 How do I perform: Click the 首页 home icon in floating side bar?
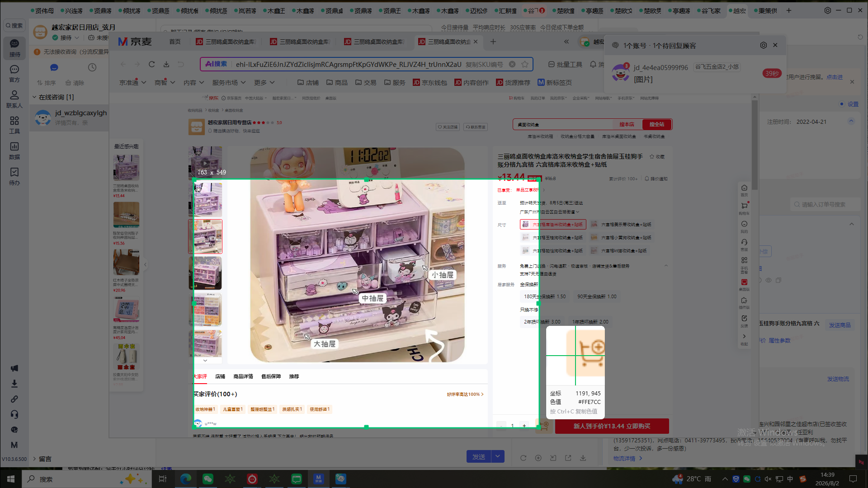(x=744, y=190)
